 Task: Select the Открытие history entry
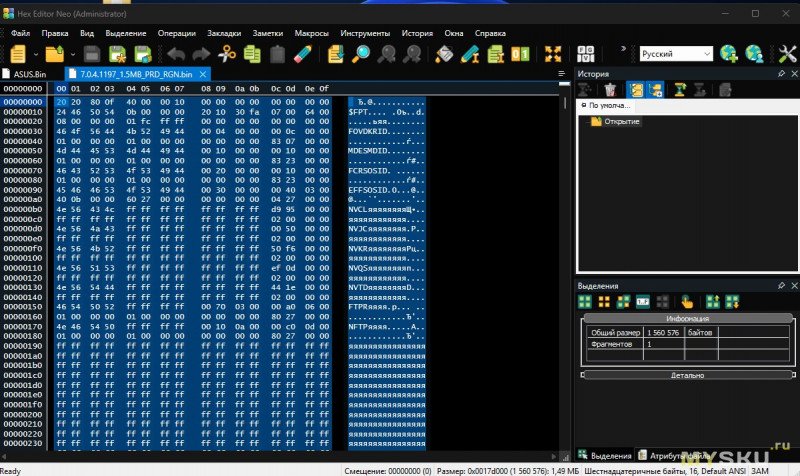pos(621,121)
